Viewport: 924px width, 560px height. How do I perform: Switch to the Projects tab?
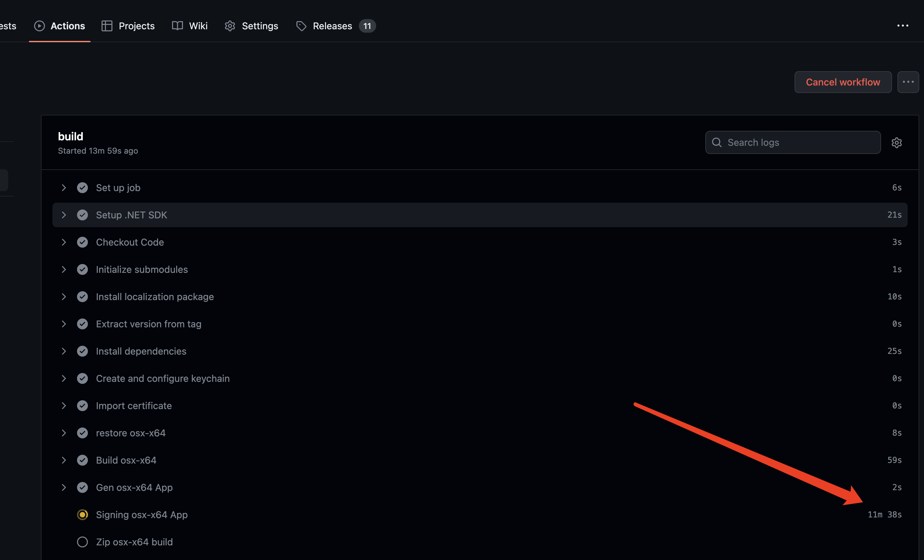click(x=137, y=26)
